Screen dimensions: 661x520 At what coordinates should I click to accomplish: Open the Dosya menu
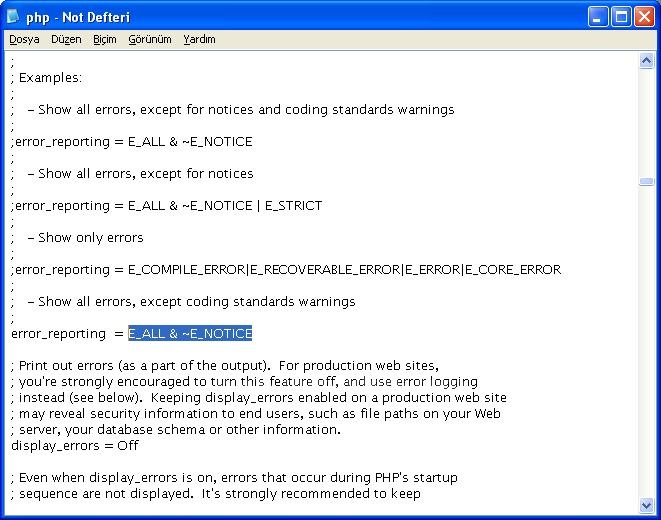click(x=24, y=40)
